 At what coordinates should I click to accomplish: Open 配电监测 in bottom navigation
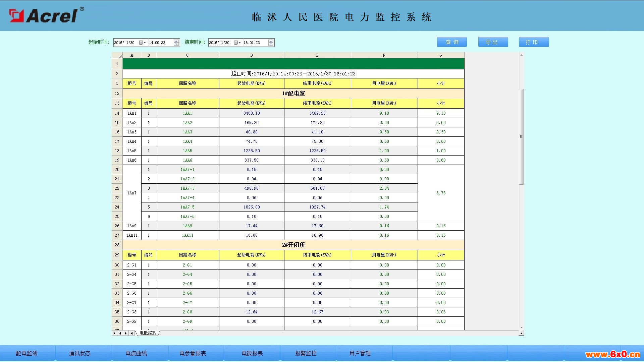26,353
